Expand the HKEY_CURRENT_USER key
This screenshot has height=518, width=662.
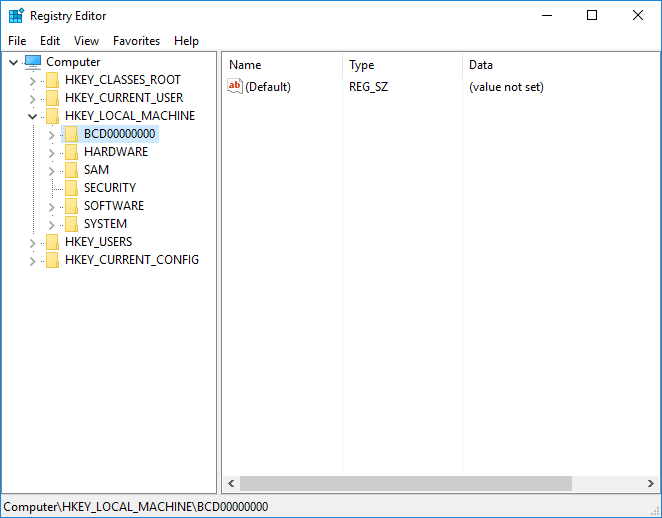click(33, 99)
